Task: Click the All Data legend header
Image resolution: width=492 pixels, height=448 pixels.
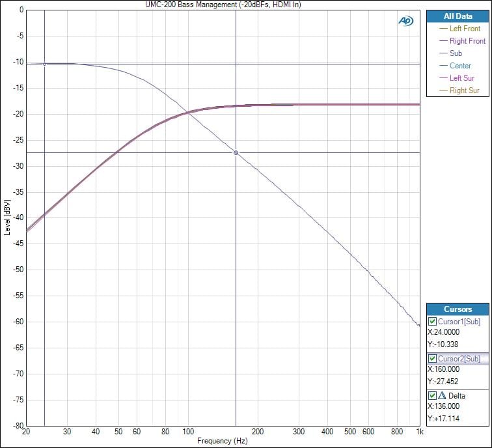Action: click(458, 16)
